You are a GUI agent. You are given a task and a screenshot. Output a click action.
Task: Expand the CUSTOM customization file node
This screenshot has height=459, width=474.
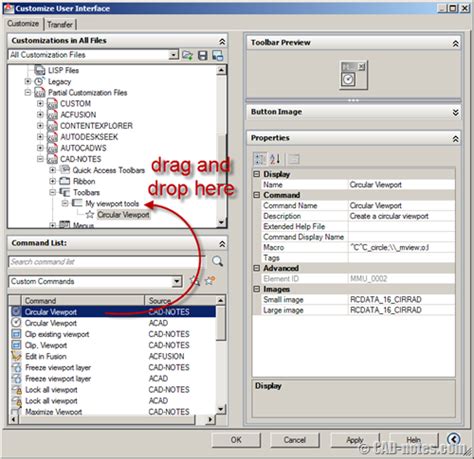[x=40, y=103]
